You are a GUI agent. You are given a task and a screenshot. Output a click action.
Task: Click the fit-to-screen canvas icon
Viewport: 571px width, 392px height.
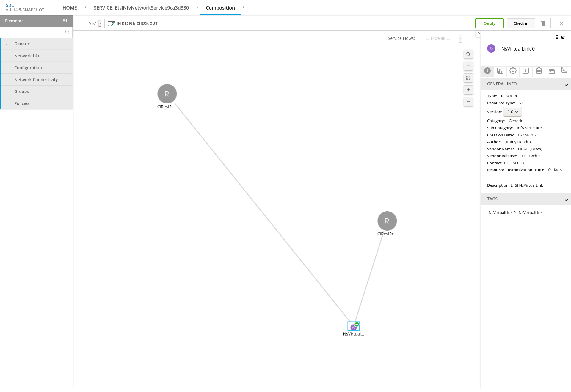coord(468,78)
